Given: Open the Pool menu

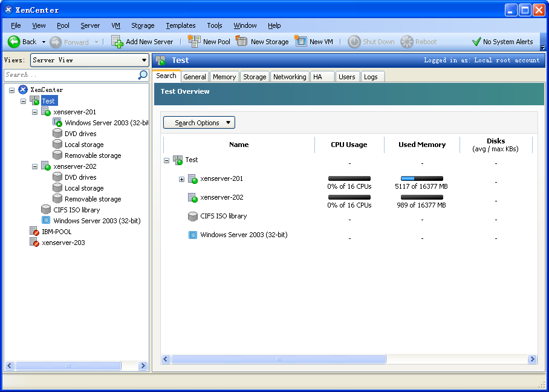Looking at the screenshot, I should click(x=63, y=25).
